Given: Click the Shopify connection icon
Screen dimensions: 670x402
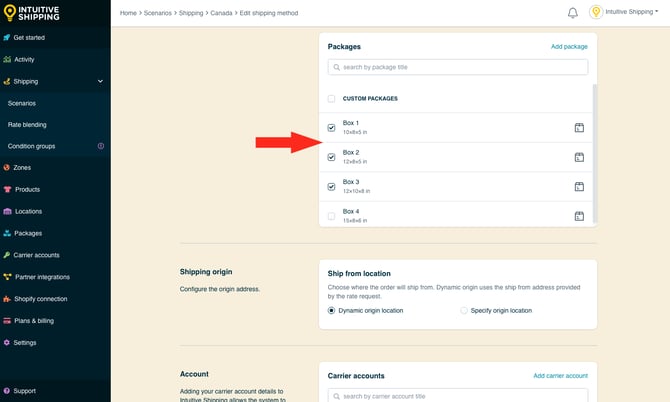Looking at the screenshot, I should pos(7,299).
